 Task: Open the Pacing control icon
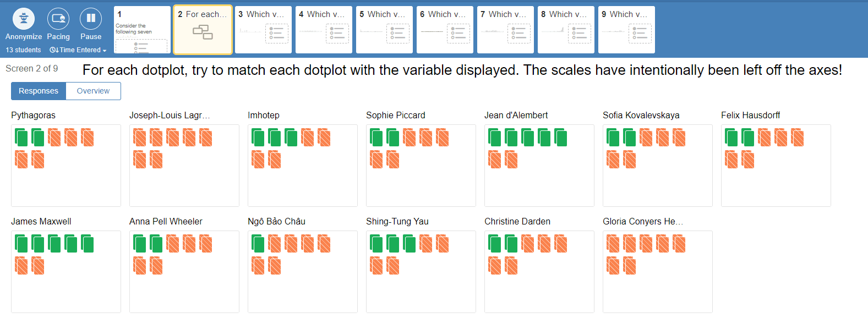[58, 19]
